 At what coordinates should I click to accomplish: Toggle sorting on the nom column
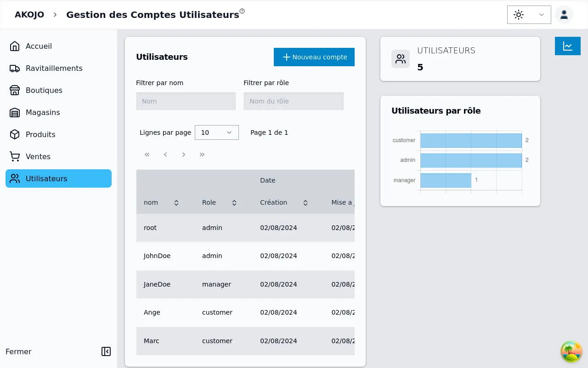176,202
